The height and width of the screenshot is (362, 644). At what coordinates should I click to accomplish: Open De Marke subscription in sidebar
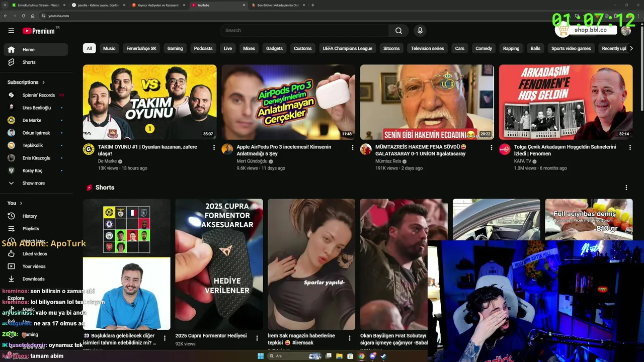tap(36, 120)
